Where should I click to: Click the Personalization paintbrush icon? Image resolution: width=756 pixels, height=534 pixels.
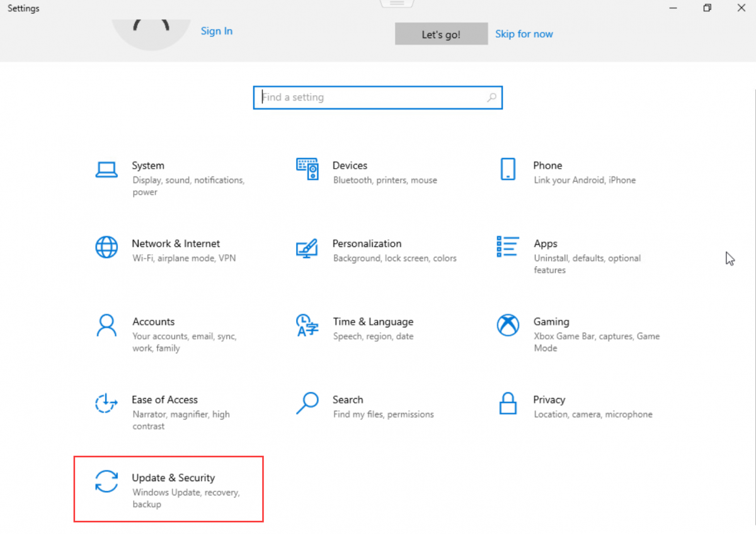click(x=307, y=248)
